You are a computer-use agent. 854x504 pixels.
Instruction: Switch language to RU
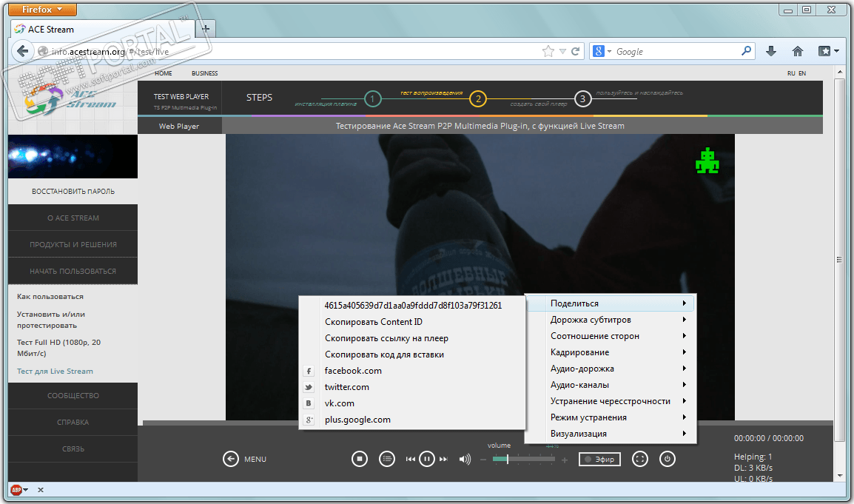pos(791,73)
